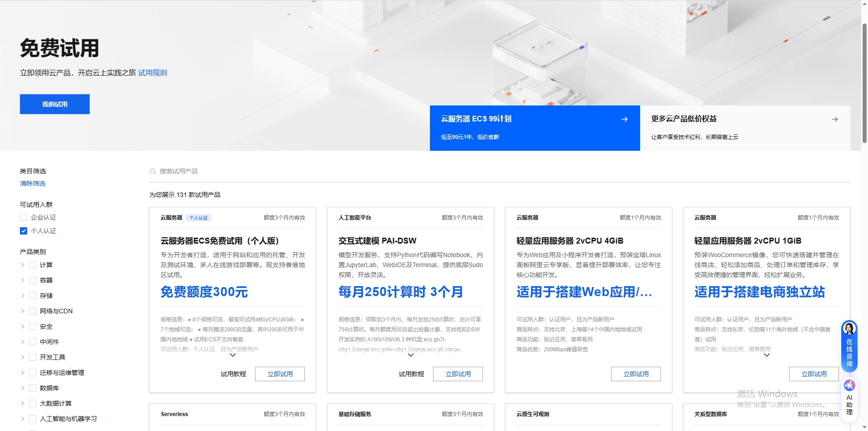Click the 清除筛选 link
The width and height of the screenshot is (868, 431).
pos(33,183)
